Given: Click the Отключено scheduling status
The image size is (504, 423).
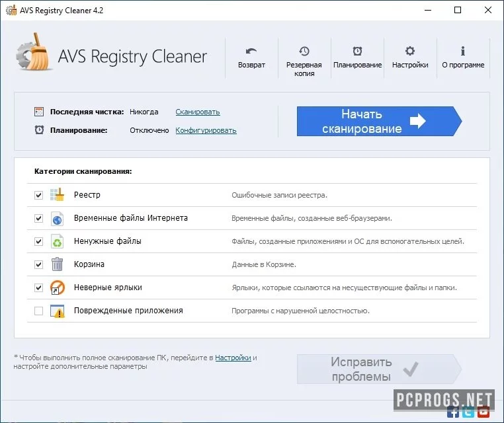Looking at the screenshot, I should pos(149,130).
